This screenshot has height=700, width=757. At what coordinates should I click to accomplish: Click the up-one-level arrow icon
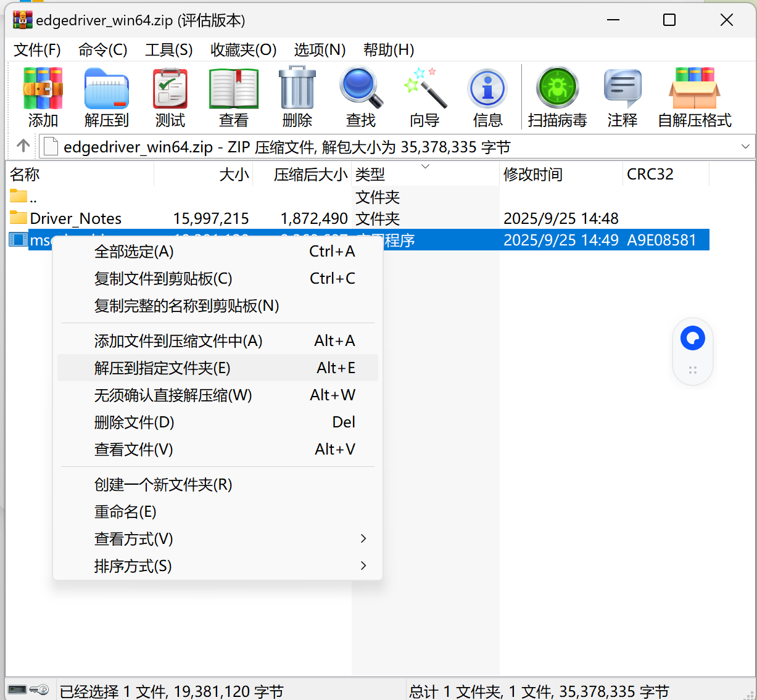(23, 146)
